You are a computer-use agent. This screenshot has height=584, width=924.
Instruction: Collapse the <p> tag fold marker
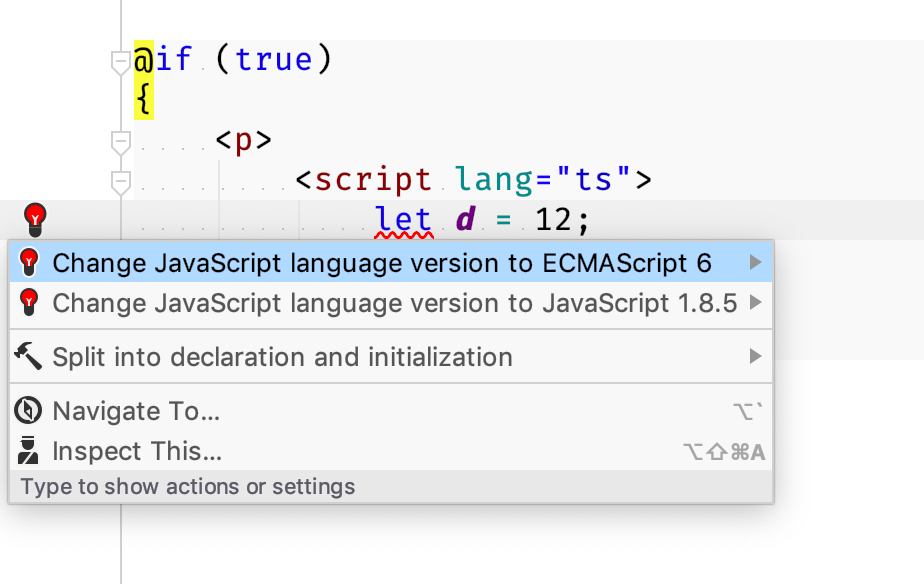click(x=120, y=144)
